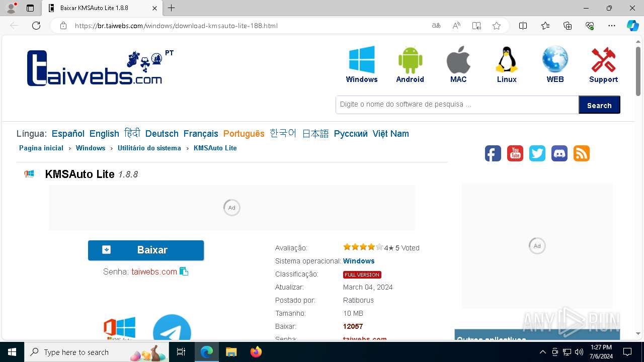This screenshot has height=362, width=644.
Task: Open the Copilot sidebar icon
Action: [x=632, y=26]
